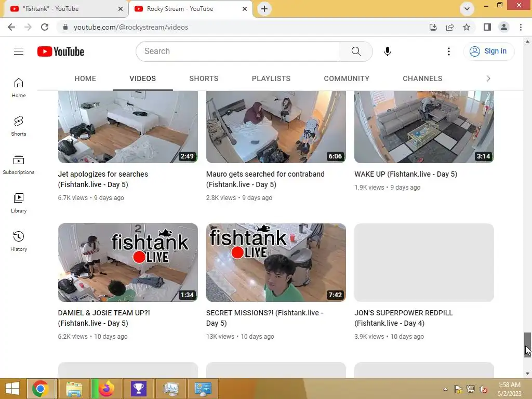532x399 pixels.
Task: Close the "fishtank" - YouTube tab
Action: click(x=121, y=9)
